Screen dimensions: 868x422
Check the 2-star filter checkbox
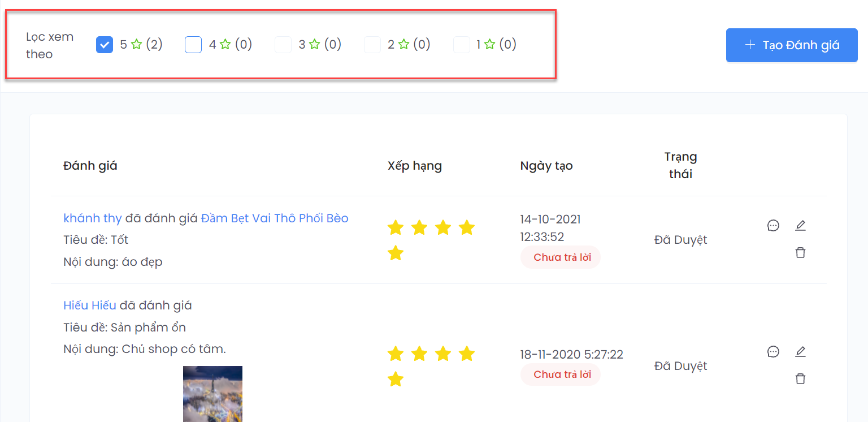[372, 45]
